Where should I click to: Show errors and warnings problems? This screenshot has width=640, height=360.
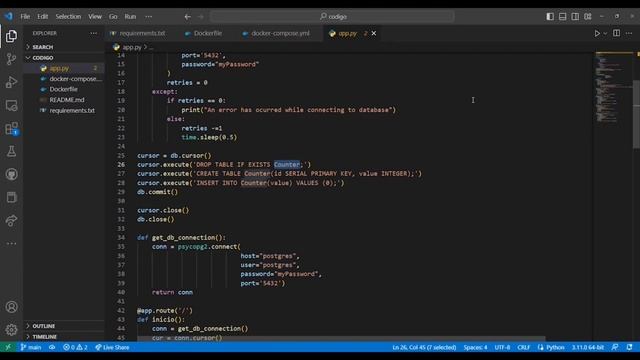point(76,347)
